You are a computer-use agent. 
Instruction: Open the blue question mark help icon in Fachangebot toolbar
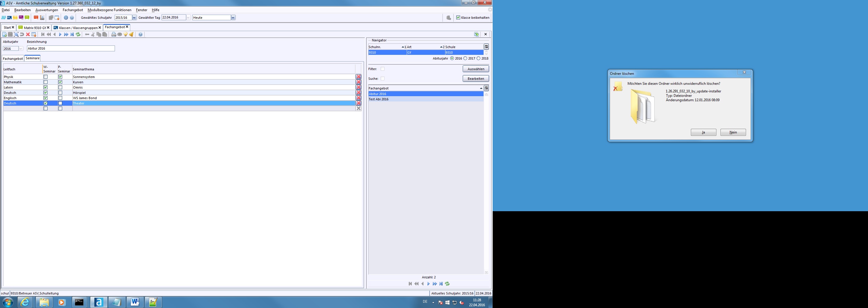(x=140, y=34)
